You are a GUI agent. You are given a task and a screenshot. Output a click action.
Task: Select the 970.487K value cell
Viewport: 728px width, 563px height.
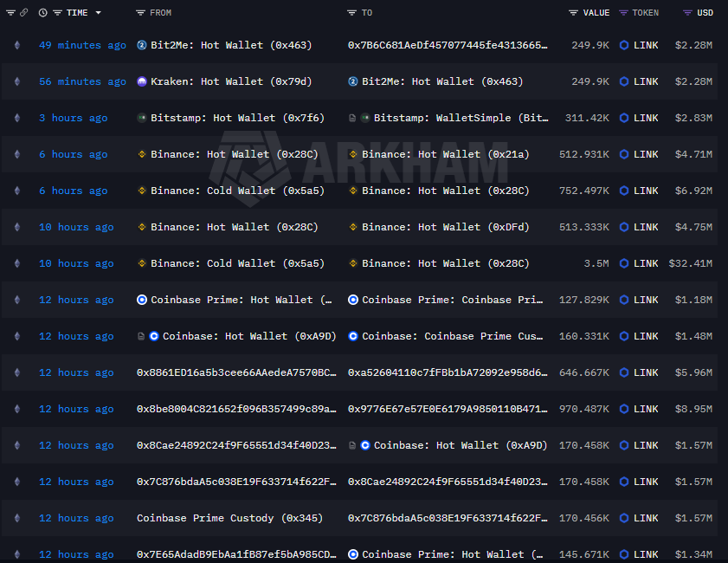[x=584, y=409]
